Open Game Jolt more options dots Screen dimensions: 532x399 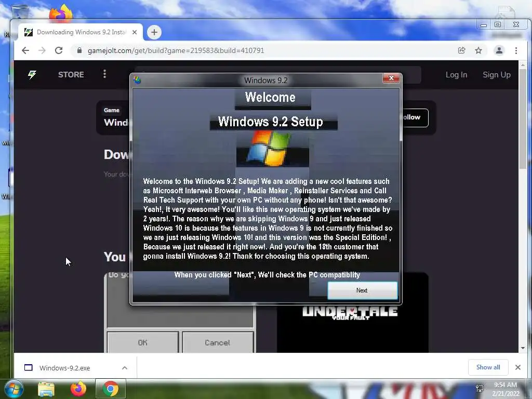(x=104, y=74)
